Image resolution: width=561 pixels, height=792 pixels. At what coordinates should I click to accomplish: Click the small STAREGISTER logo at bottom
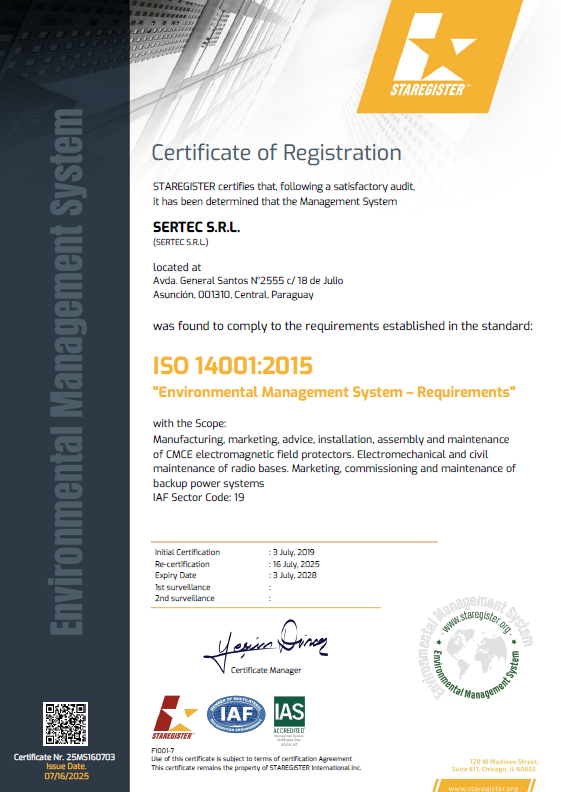pyautogui.click(x=175, y=717)
